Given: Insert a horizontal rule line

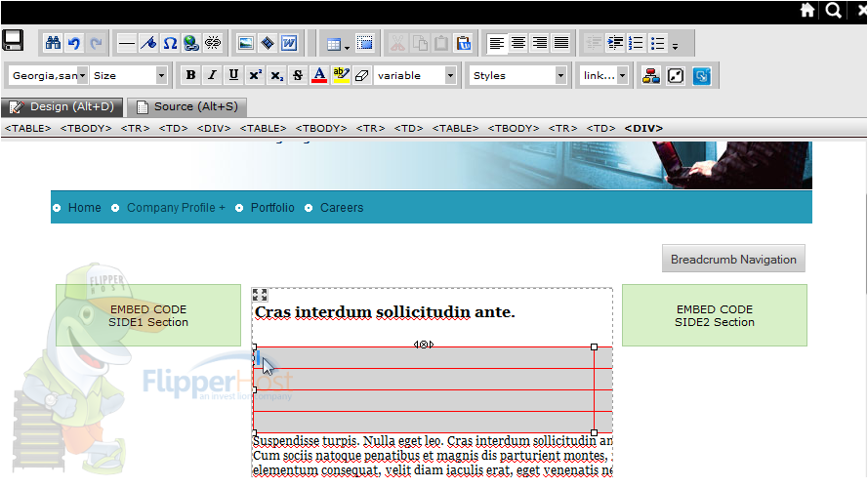Looking at the screenshot, I should coord(126,43).
